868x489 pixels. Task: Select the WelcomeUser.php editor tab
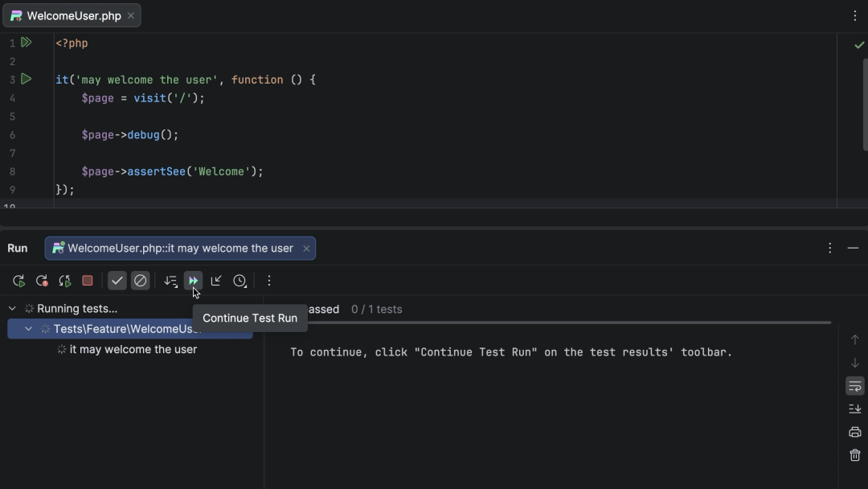[x=72, y=16]
